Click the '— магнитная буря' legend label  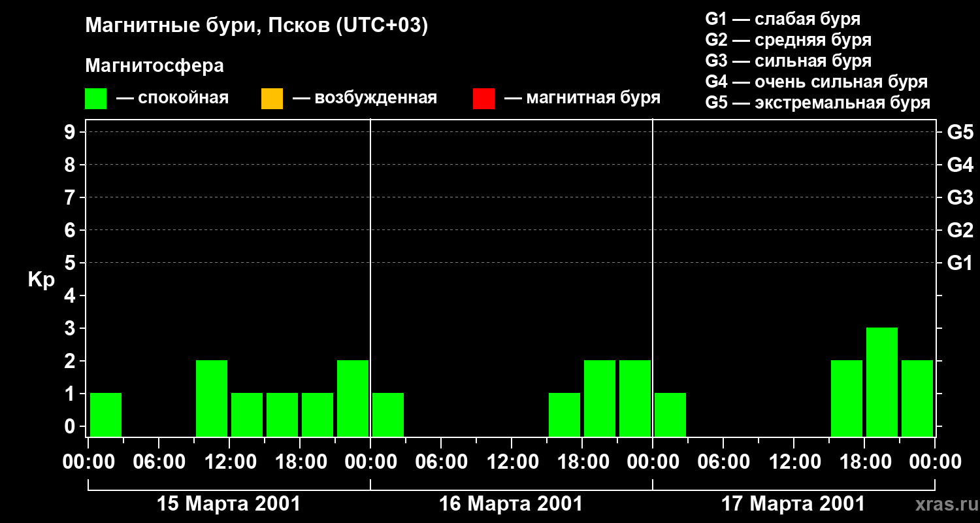point(583,98)
